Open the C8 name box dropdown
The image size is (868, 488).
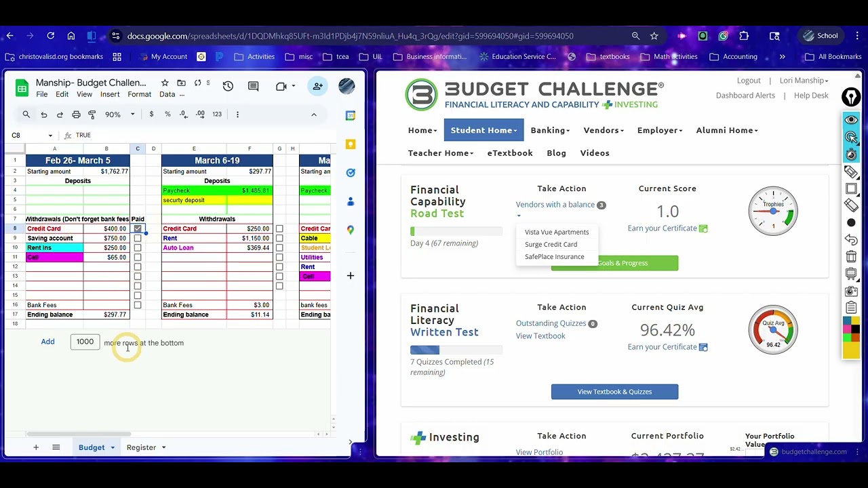click(50, 136)
